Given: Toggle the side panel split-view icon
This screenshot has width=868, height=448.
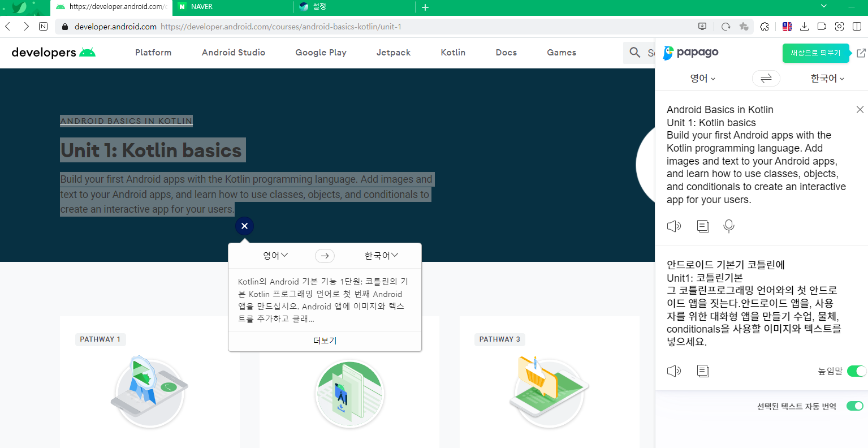Looking at the screenshot, I should point(857,27).
